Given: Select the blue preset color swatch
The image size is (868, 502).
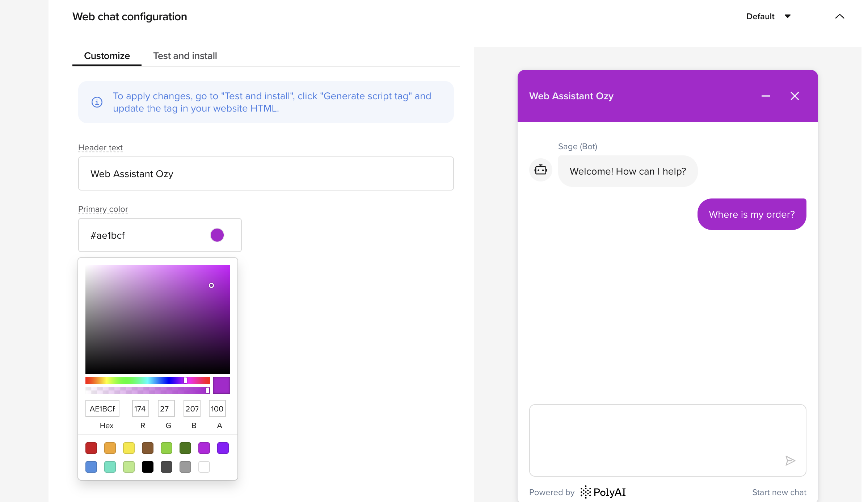Looking at the screenshot, I should tap(91, 467).
